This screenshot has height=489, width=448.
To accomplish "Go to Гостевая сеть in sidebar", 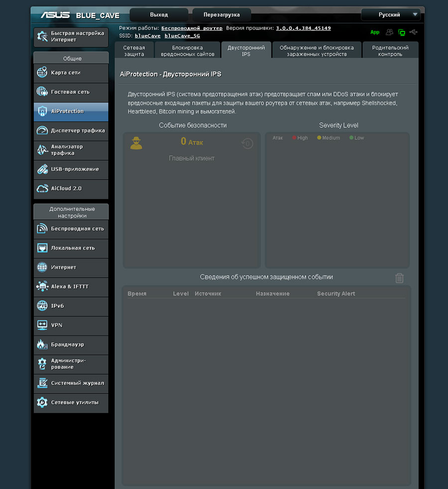I will 71,92.
